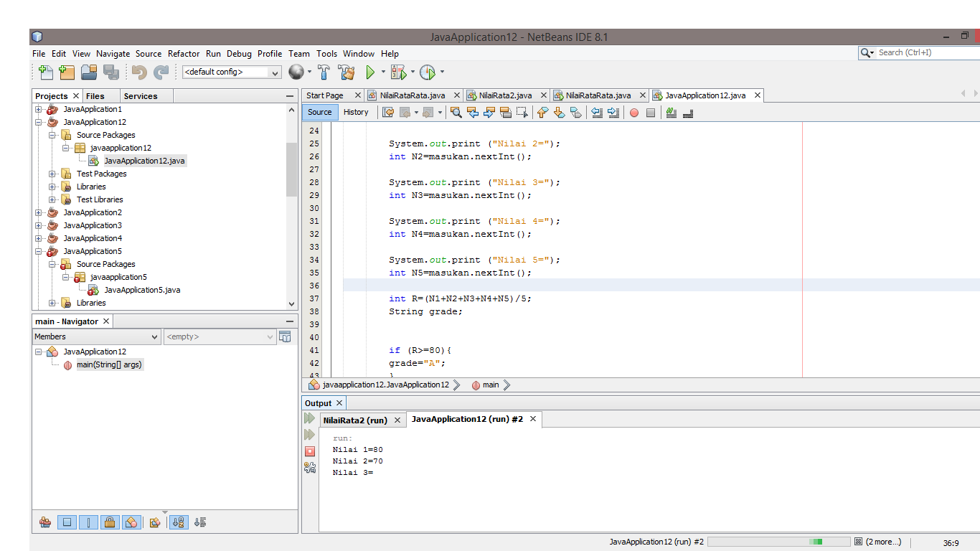
Task: Click the Next Bookmark down-arrow icon
Action: coord(559,112)
